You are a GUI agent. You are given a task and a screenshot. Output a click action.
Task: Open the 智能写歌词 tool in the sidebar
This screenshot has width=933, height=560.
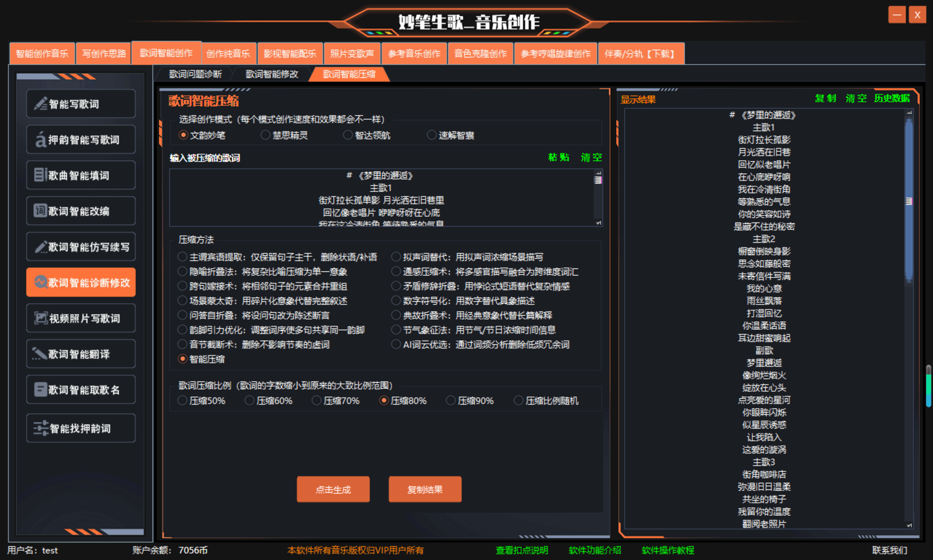(x=81, y=104)
